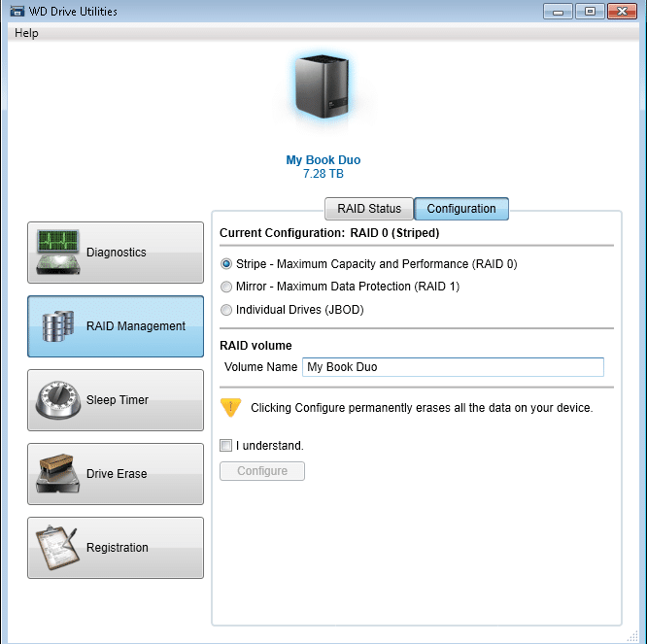Maximize the WD Drive Utilities window

click(x=590, y=12)
